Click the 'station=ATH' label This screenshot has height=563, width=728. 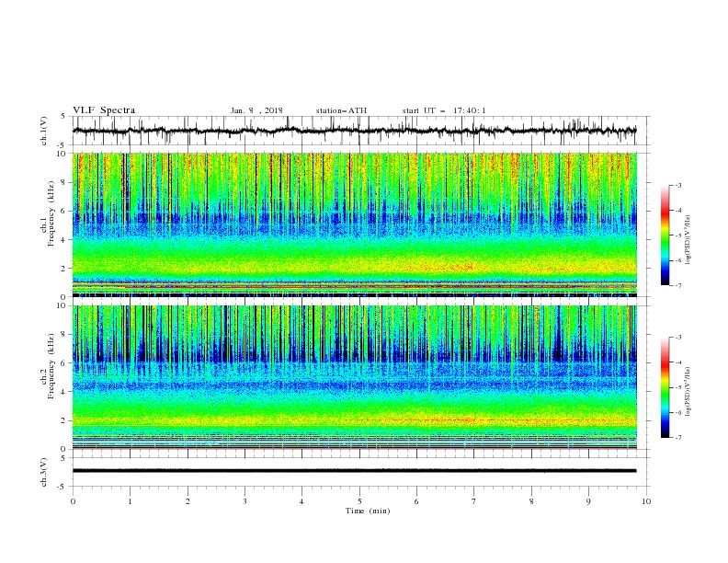pyautogui.click(x=341, y=110)
